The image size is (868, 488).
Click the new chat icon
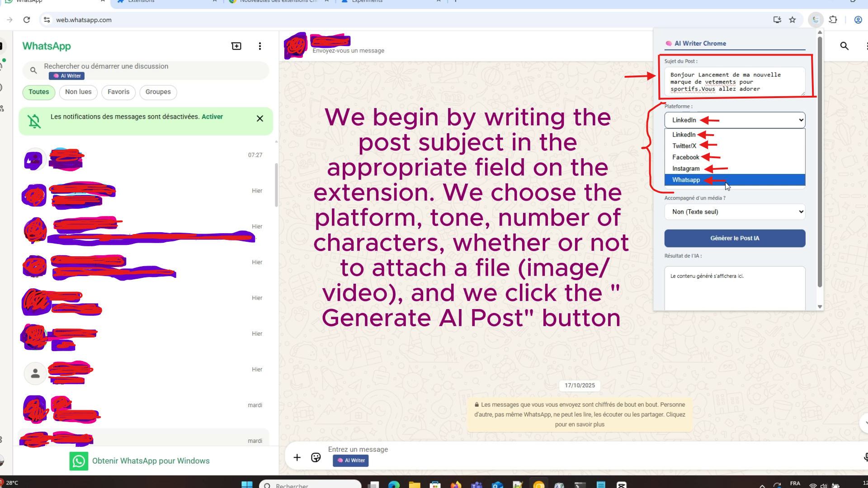236,46
